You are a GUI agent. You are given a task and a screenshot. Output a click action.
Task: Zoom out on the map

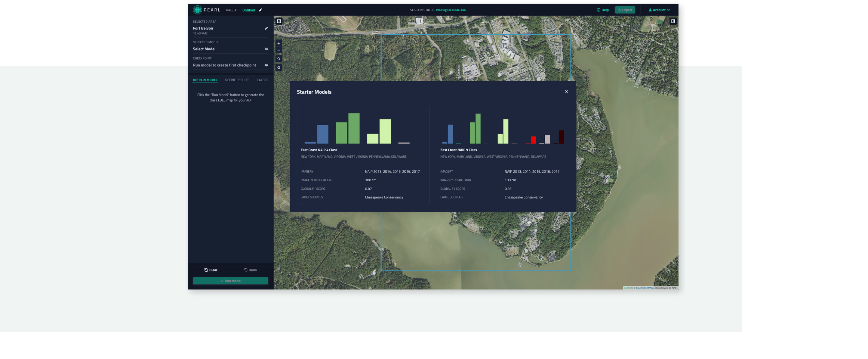click(x=279, y=50)
